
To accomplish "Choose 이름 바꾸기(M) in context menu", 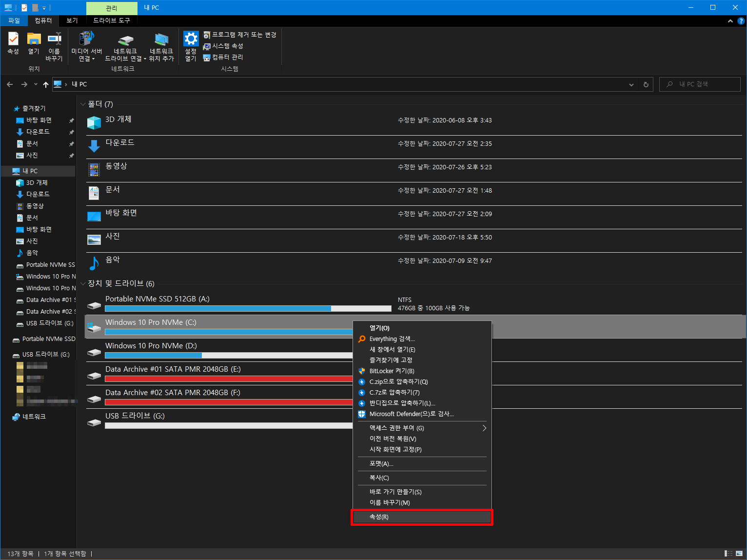I will coord(422,502).
